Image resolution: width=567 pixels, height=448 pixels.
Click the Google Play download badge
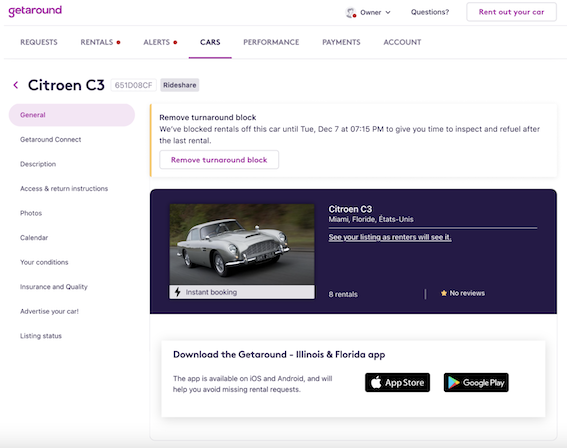476,383
